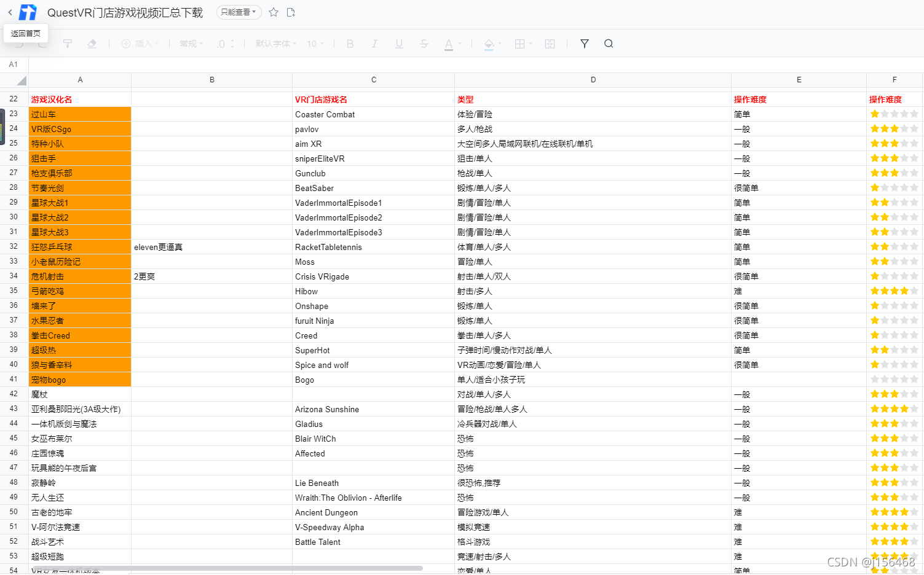Click the fill color bucket icon
This screenshot has height=575, width=924.
pos(489,44)
